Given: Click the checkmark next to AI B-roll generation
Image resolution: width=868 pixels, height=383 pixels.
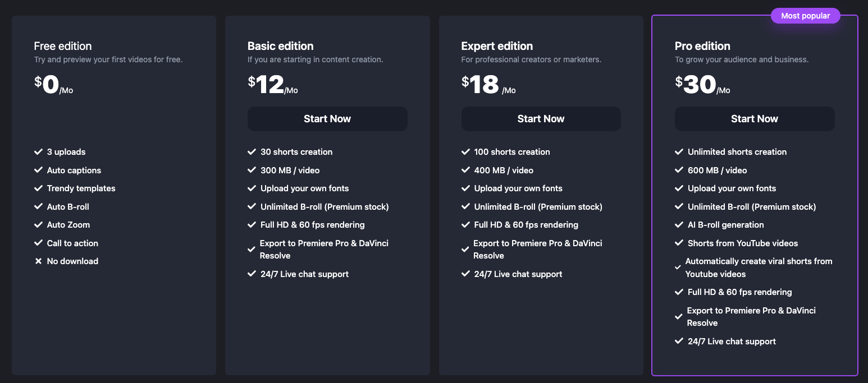Looking at the screenshot, I should (679, 225).
